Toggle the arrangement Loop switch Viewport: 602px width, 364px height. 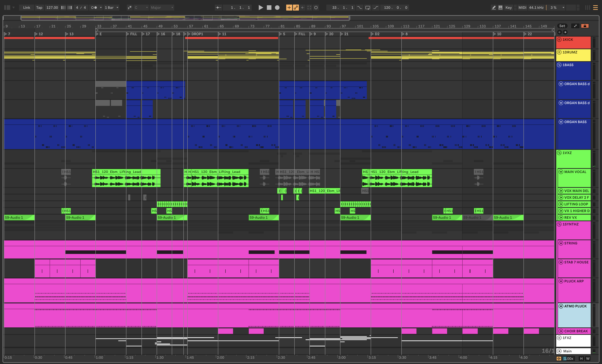[368, 8]
